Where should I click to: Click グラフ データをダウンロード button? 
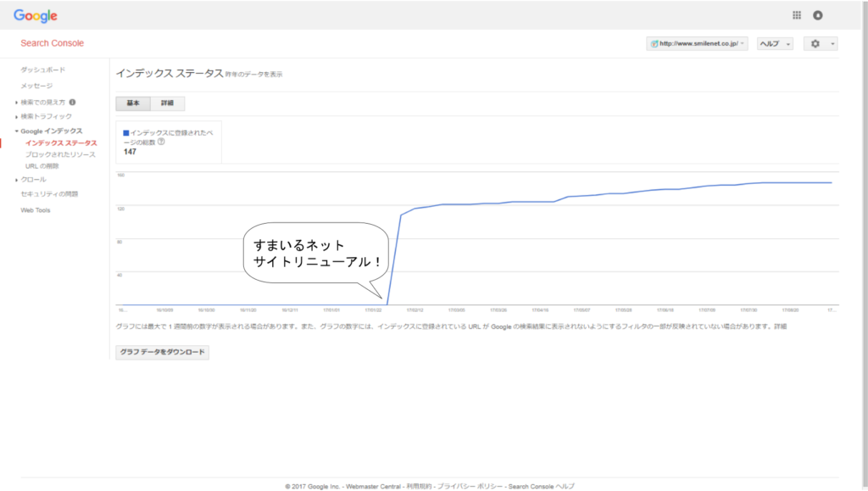coord(162,352)
